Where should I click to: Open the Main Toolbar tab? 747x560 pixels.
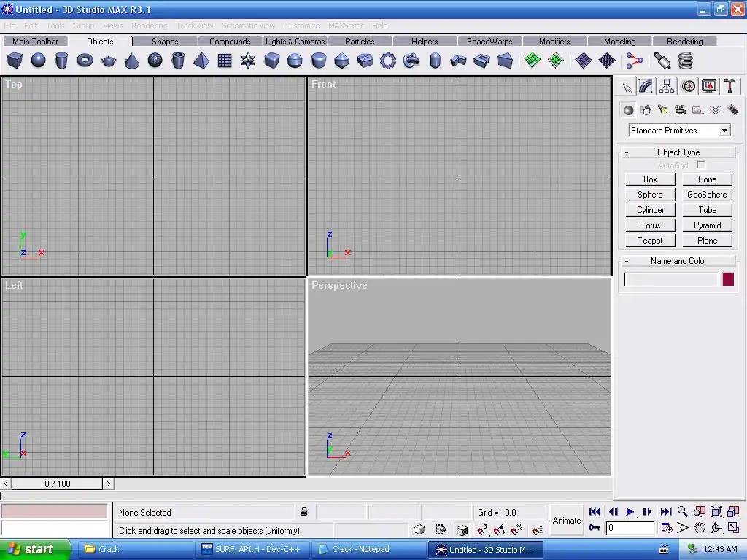pos(35,42)
